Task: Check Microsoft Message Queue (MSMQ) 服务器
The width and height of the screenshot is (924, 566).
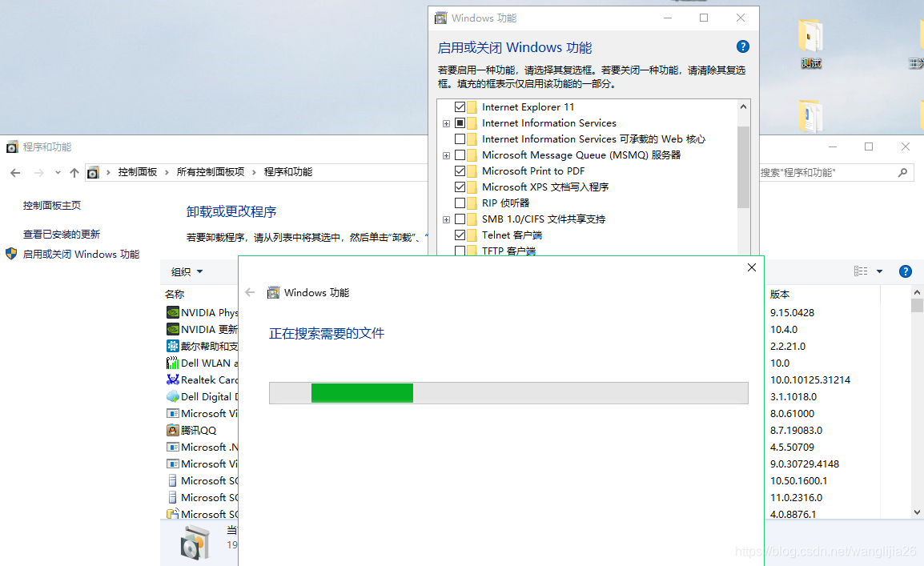Action: (x=460, y=155)
